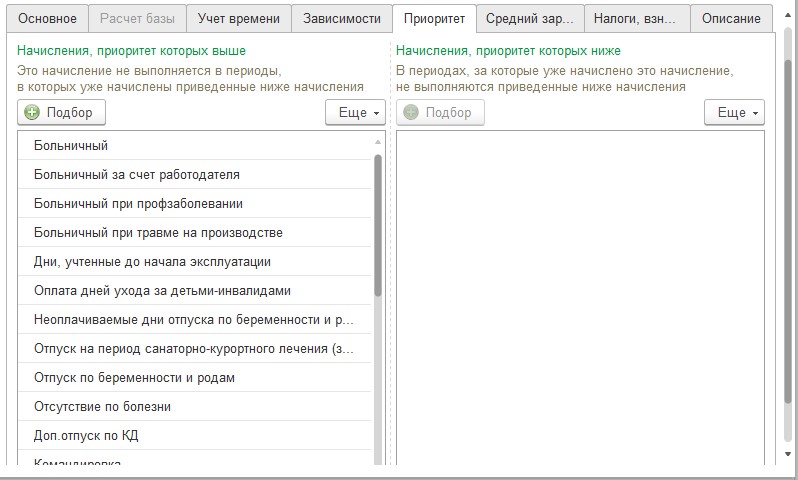The height and width of the screenshot is (480, 798).
Task: Open the Учет времени tab
Action: click(x=239, y=19)
